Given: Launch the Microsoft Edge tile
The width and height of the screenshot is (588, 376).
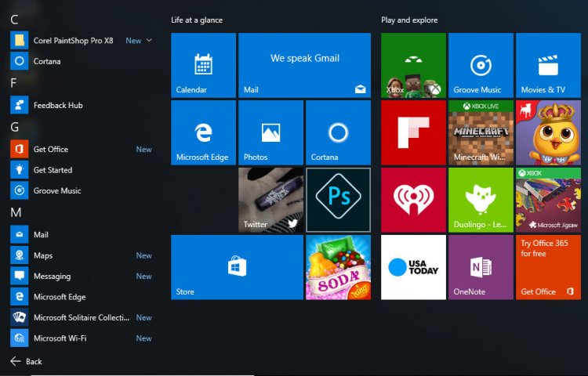Looking at the screenshot, I should click(203, 132).
